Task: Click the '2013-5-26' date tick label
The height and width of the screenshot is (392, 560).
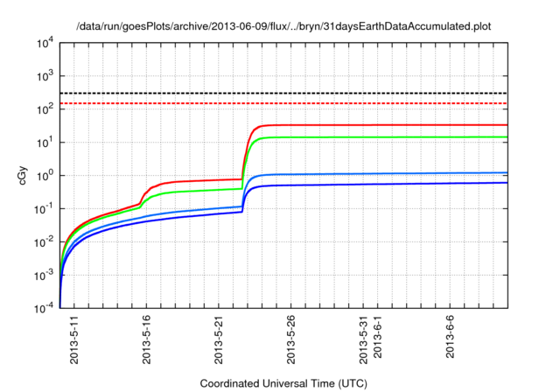Action: pyautogui.click(x=290, y=339)
